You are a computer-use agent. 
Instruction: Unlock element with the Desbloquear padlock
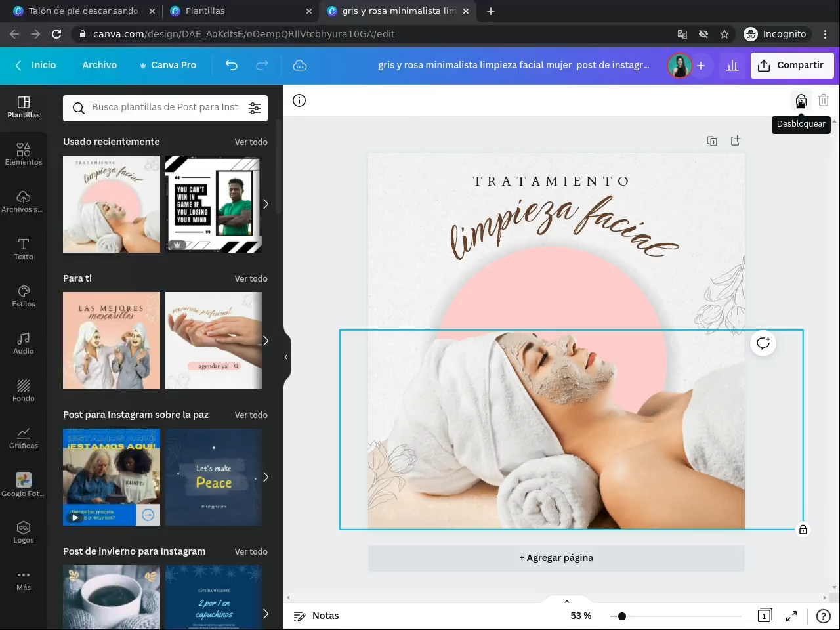(x=801, y=100)
